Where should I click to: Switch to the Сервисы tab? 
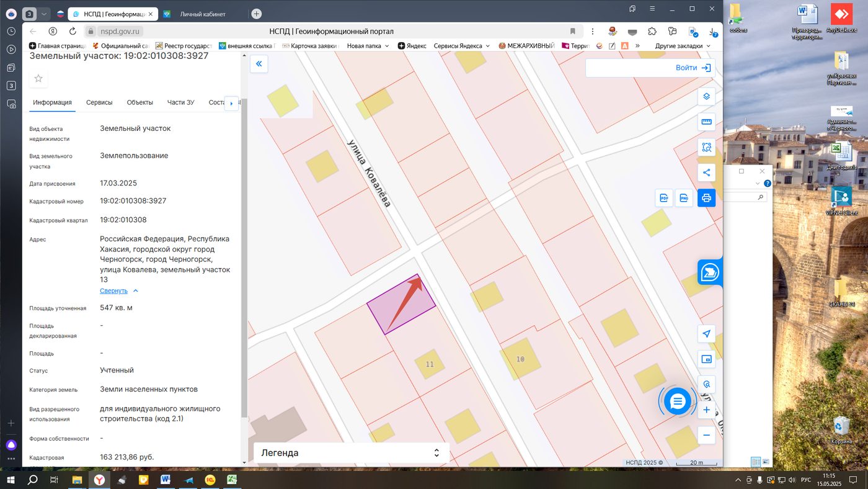tap(99, 102)
